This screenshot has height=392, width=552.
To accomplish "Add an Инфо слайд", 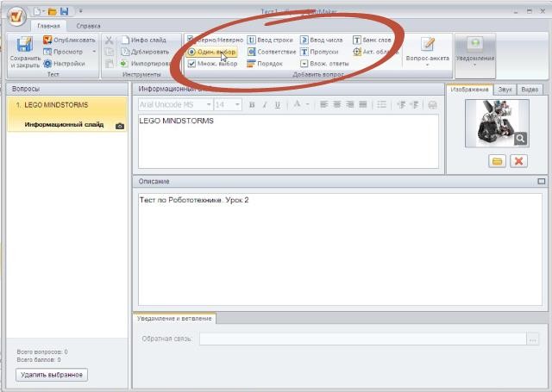I will coord(143,40).
